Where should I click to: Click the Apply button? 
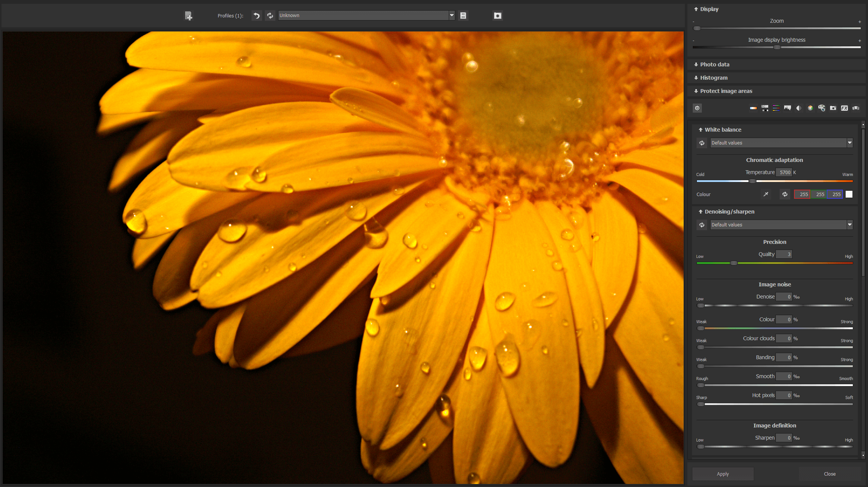point(723,474)
